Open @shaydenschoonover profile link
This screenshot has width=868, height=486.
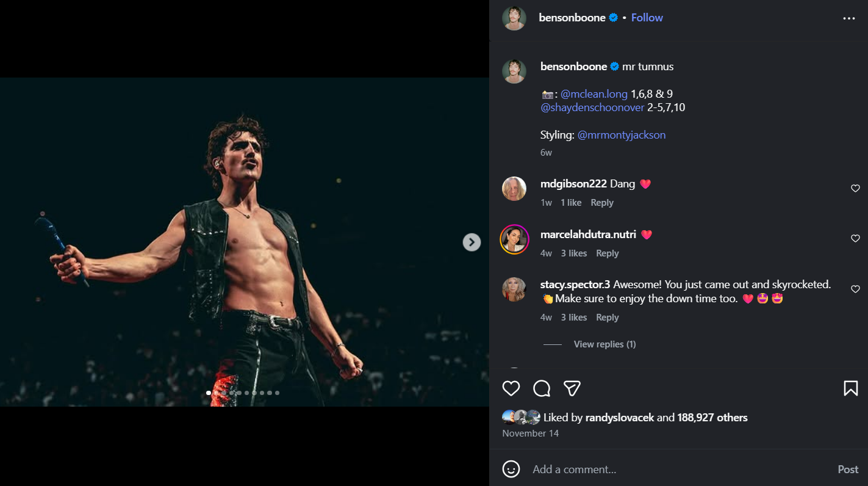tap(592, 107)
